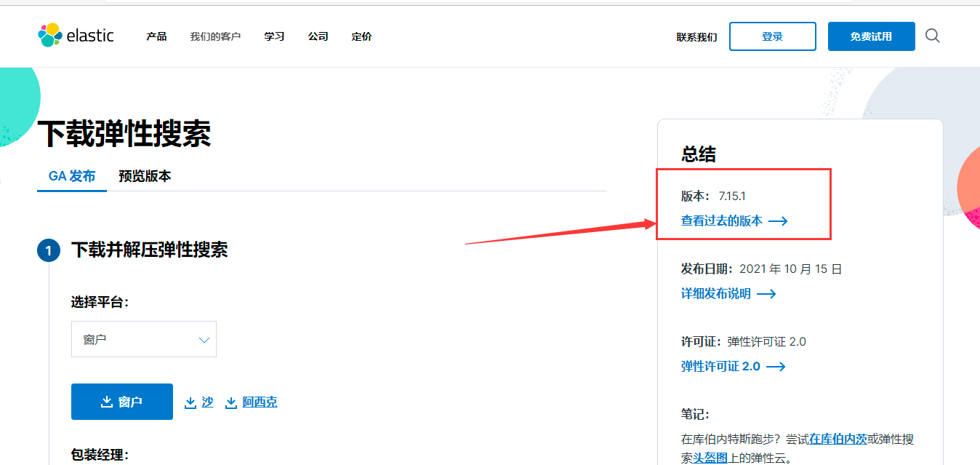Open 查看过去的版本 link
Viewport: 980px width, 465px height.
point(722,221)
